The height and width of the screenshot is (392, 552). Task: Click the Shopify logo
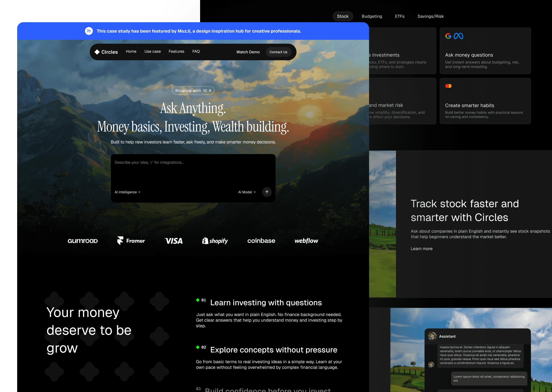pyautogui.click(x=215, y=241)
